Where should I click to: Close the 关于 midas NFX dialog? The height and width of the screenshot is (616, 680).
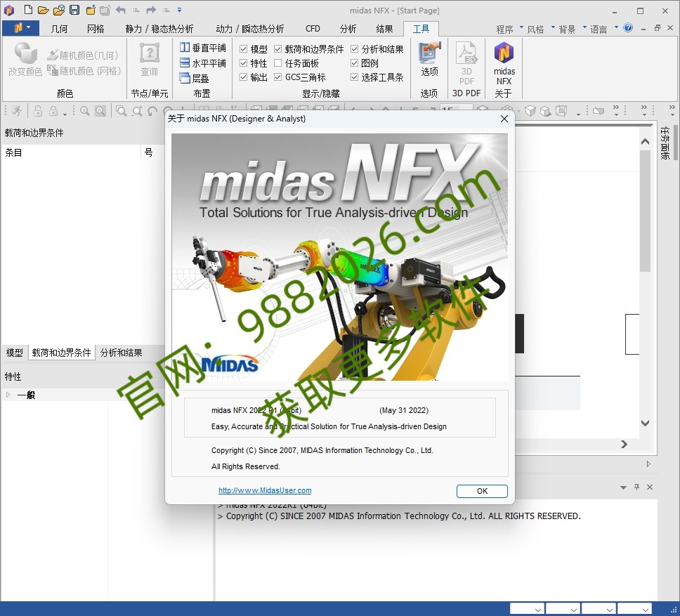(x=504, y=119)
